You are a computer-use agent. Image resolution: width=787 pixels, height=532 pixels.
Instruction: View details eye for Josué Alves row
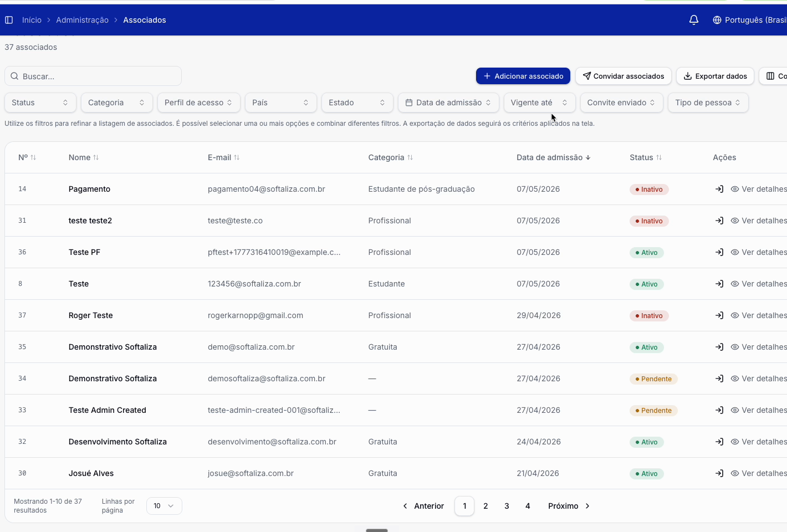click(x=735, y=473)
